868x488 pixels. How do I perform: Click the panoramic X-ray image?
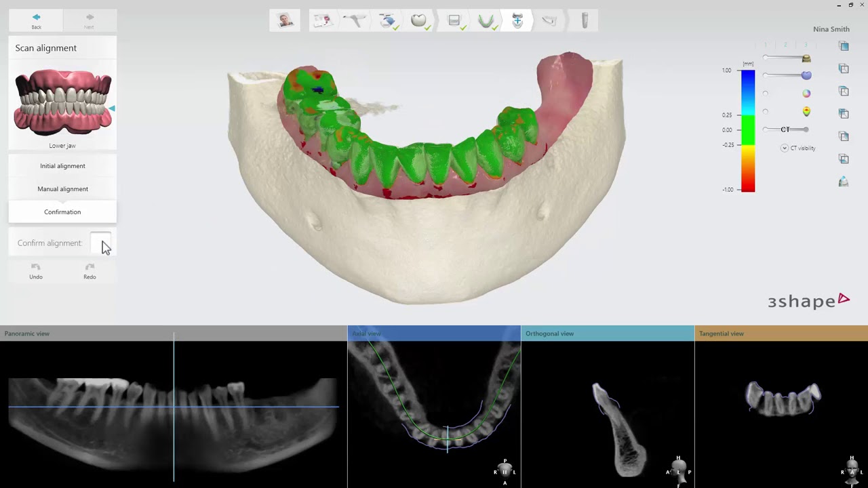174,427
